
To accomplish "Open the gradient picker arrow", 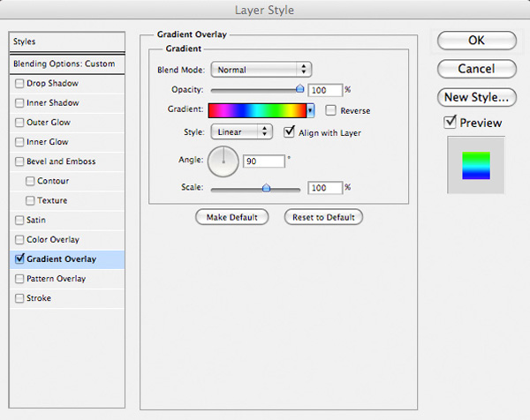I will pos(310,111).
